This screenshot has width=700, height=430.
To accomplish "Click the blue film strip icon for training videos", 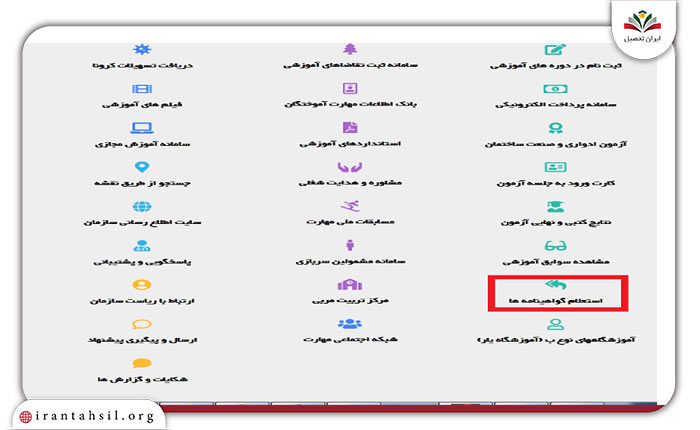I will (142, 89).
